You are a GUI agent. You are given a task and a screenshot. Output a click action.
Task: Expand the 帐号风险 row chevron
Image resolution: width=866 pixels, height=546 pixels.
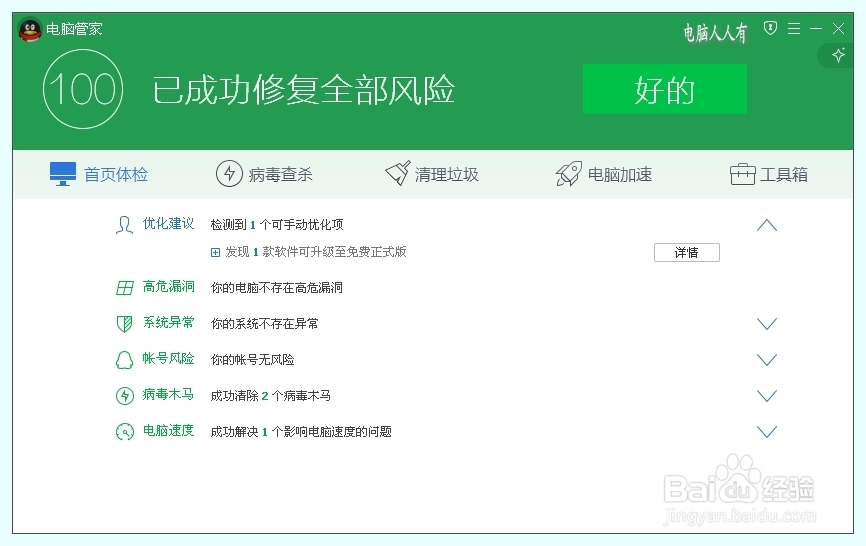[767, 360]
